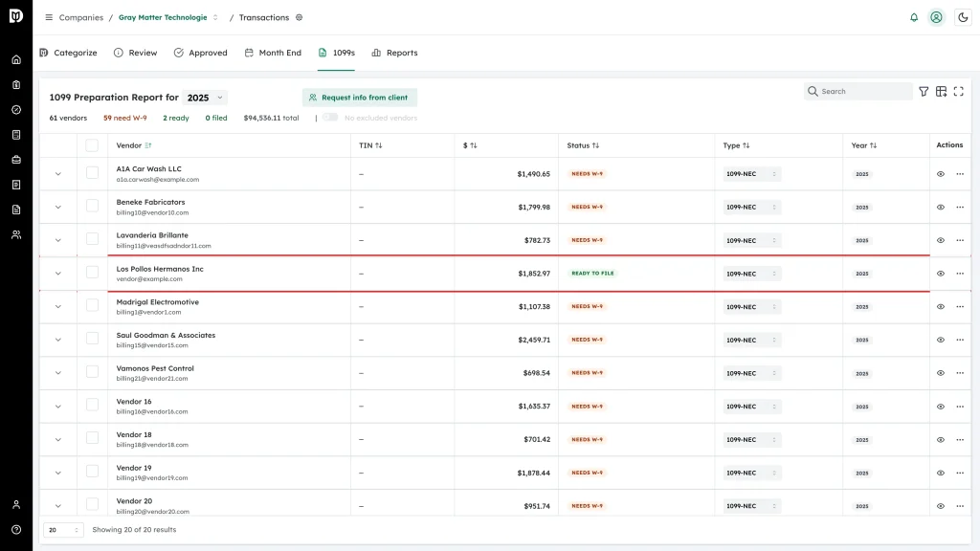
Task: Open the briefcase icon in the sidebar
Action: (16, 160)
